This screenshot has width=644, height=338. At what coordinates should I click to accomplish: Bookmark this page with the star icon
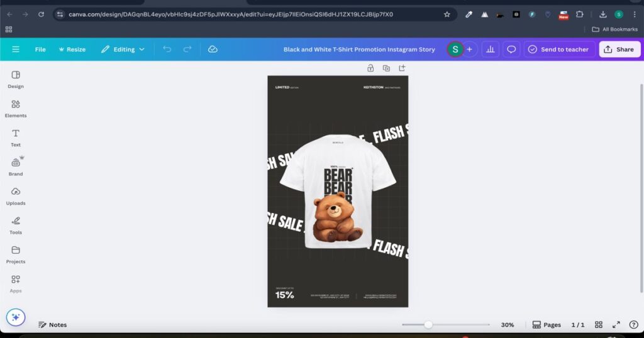447,14
